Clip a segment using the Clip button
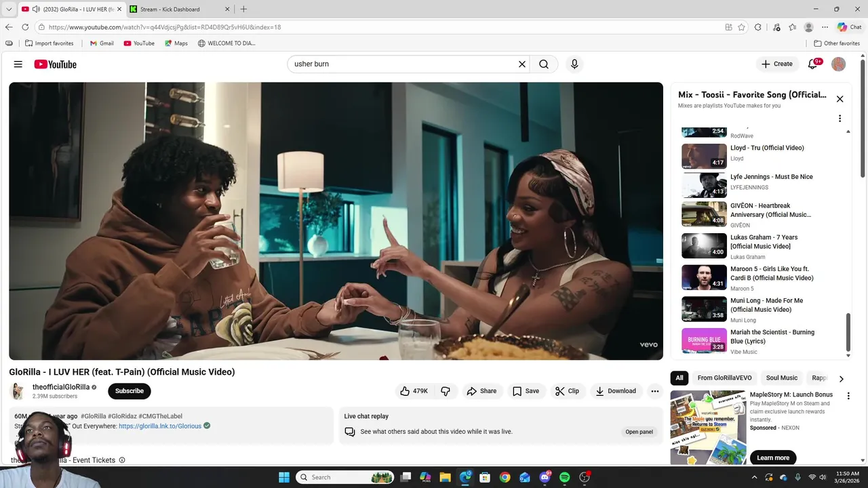Viewport: 868px width, 488px height. coord(567,391)
